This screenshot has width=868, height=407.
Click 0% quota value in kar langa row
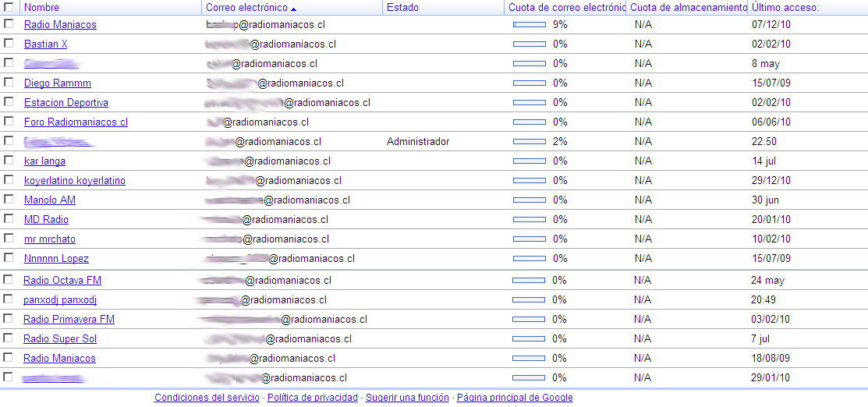click(560, 161)
